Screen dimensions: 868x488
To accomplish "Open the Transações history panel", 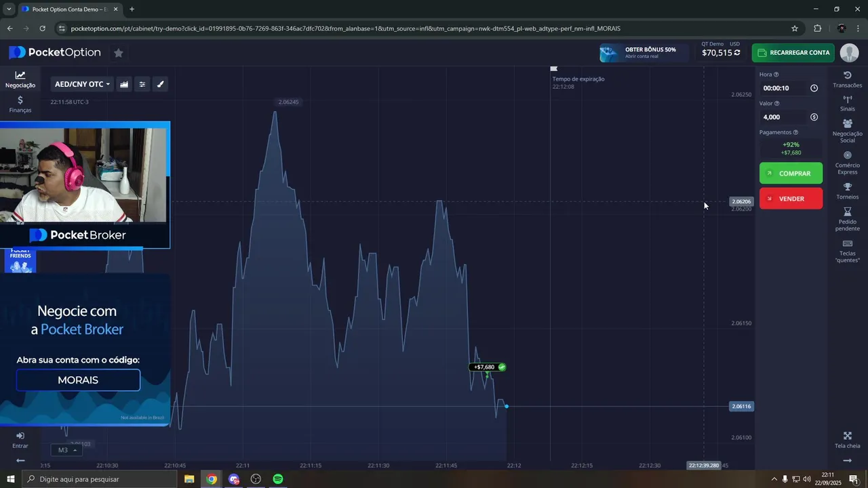I will (847, 79).
